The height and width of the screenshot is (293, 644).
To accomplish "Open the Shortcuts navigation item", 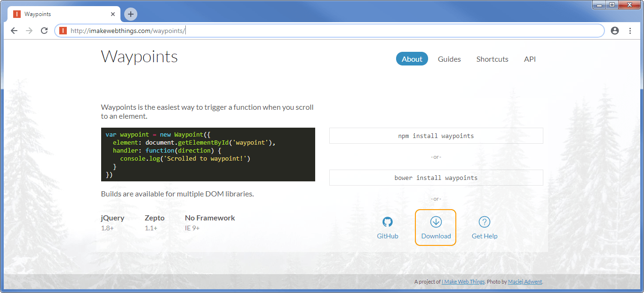I will click(x=492, y=59).
